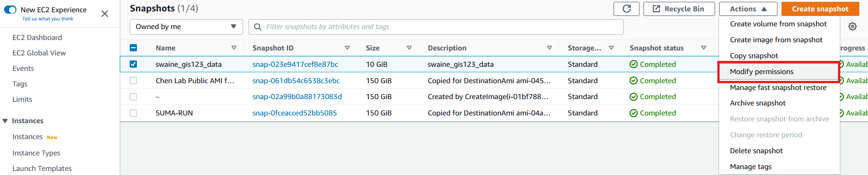Choose Delete snapshot from menu
Image resolution: width=868 pixels, height=175 pixels.
pos(756,151)
